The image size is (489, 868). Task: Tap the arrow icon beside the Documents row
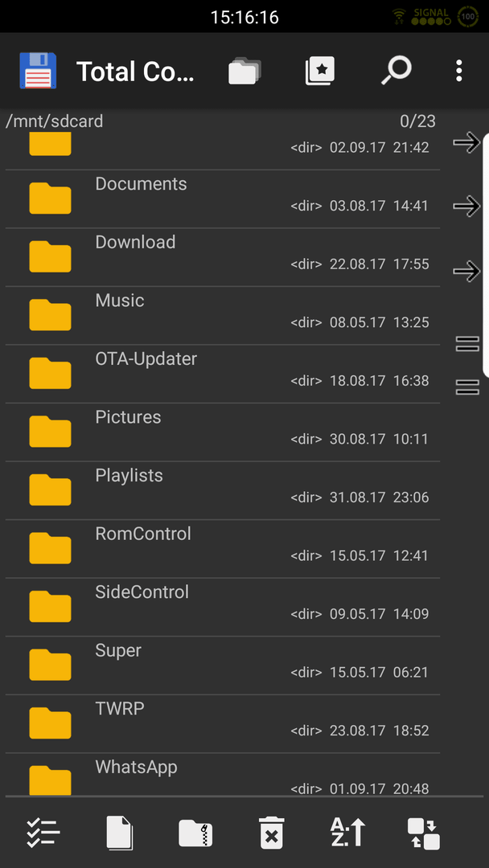tap(466, 206)
